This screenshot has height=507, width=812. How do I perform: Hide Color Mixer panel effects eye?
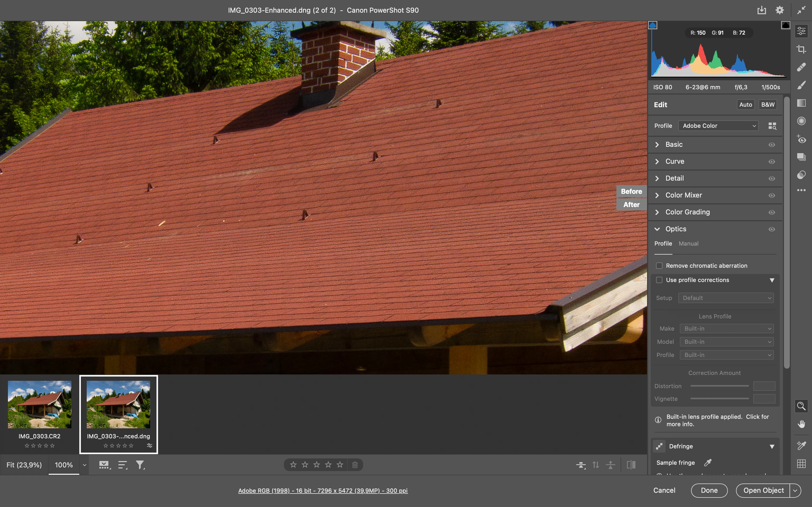click(x=772, y=195)
